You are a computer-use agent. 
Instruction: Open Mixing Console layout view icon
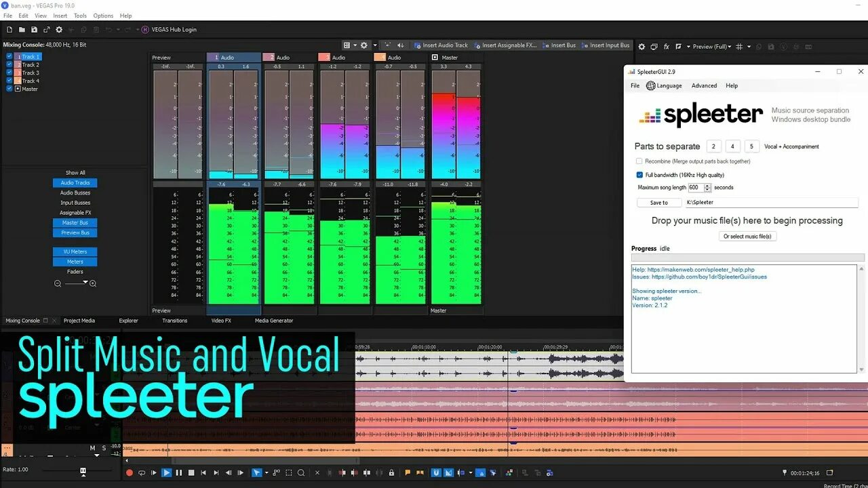point(349,45)
